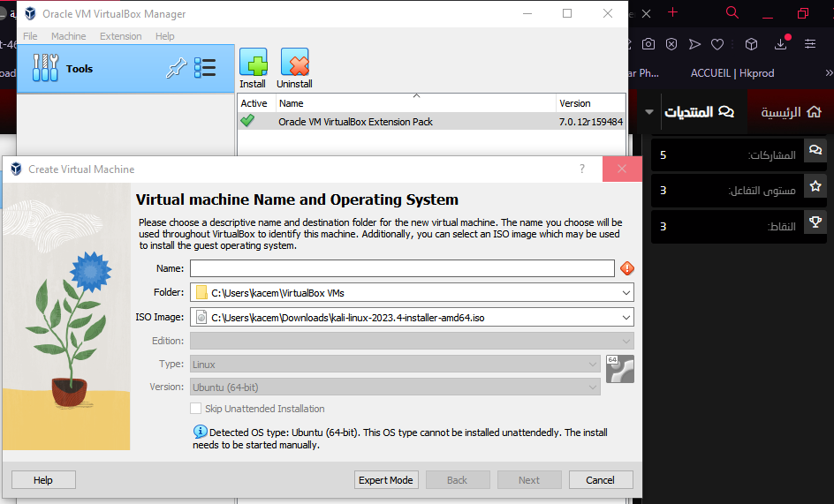Click the Cancel button
Screen dimensions: 834x504
point(601,480)
